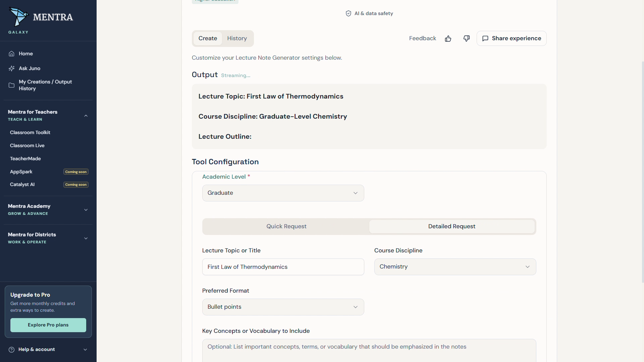Image resolution: width=644 pixels, height=362 pixels.
Task: Switch to the Create tab
Action: click(x=208, y=39)
